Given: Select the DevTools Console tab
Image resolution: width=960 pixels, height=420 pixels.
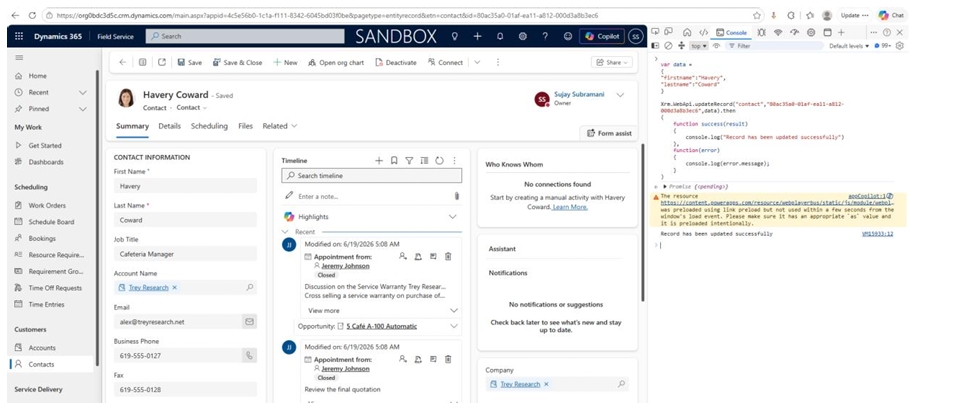Looking at the screenshot, I should tap(732, 32).
